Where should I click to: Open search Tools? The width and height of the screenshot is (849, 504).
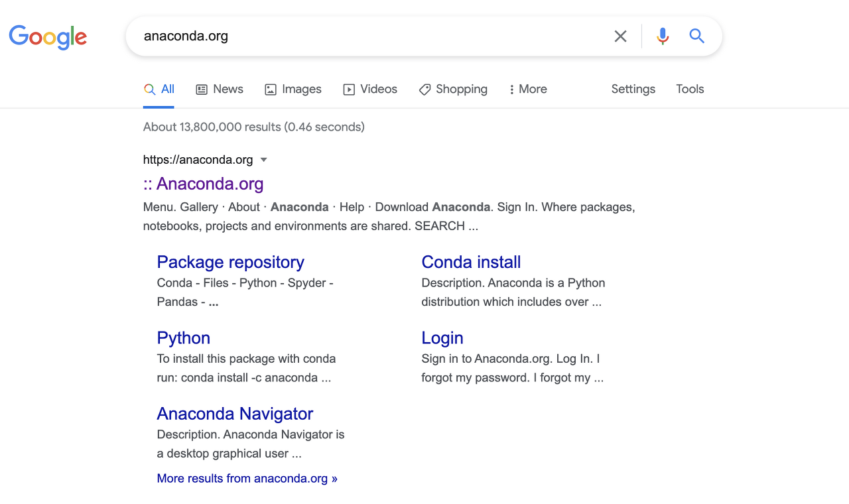(690, 89)
